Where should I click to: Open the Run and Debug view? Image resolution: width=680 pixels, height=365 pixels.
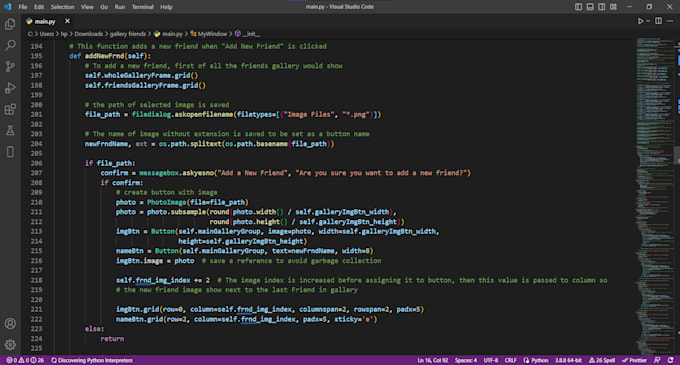point(10,88)
